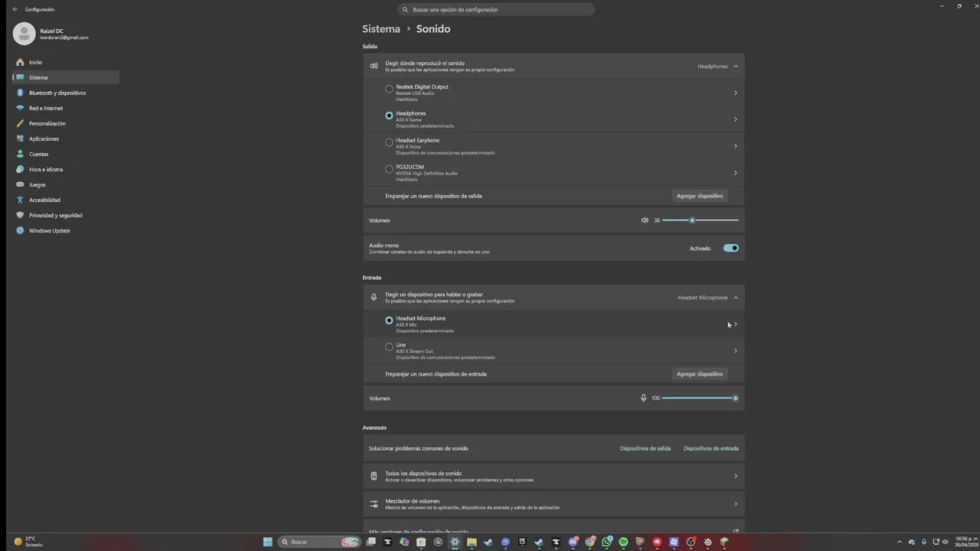Screen dimensions: 980x551
Task: Focus Buscar una opción de configuración field
Action: [x=496, y=9]
